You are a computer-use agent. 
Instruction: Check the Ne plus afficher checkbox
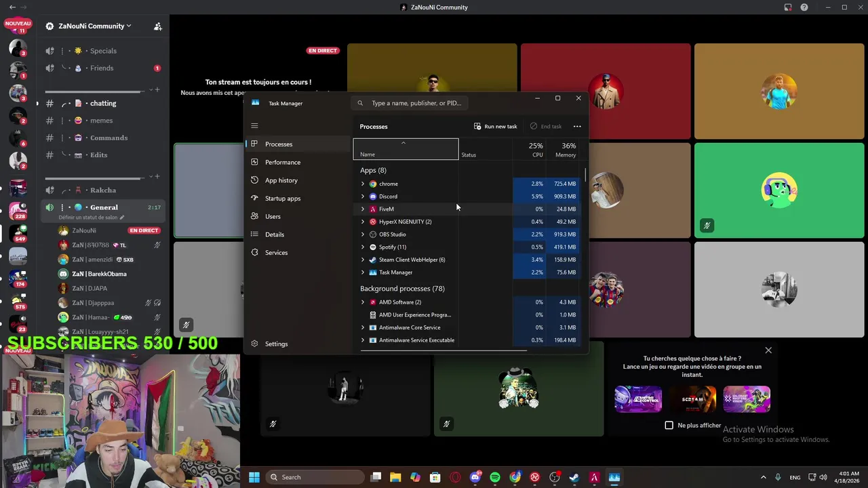click(669, 425)
